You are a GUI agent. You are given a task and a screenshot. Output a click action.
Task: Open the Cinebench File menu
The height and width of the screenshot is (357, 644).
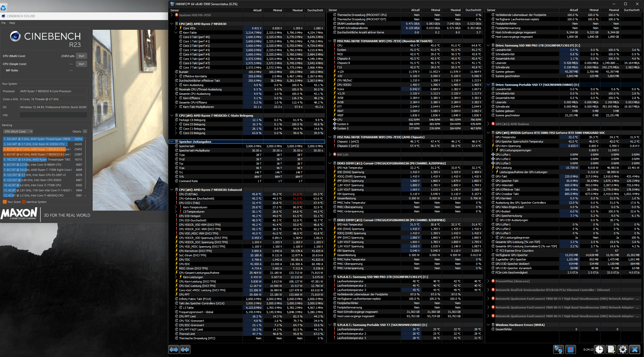click(x=3, y=23)
